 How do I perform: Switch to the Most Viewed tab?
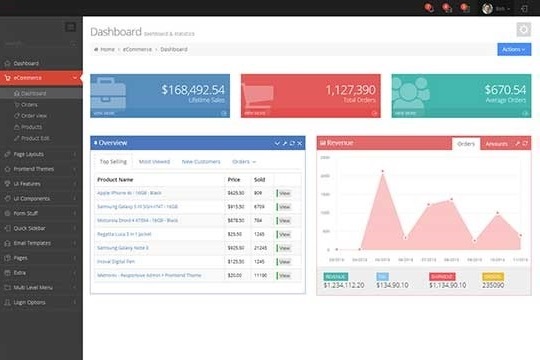(x=154, y=162)
